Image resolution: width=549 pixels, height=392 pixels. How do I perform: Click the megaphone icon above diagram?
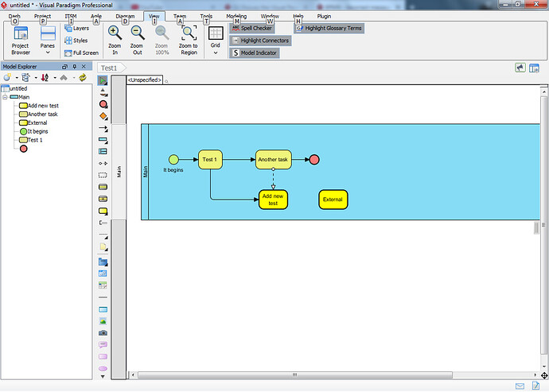pyautogui.click(x=520, y=68)
